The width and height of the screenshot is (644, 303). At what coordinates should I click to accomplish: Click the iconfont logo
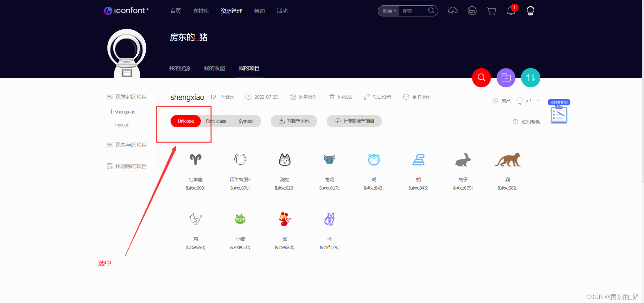pyautogui.click(x=126, y=11)
